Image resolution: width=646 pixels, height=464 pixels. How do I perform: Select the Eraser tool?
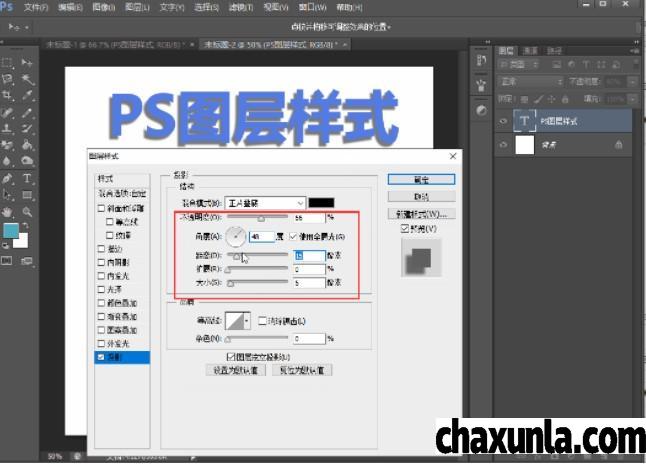[7, 145]
